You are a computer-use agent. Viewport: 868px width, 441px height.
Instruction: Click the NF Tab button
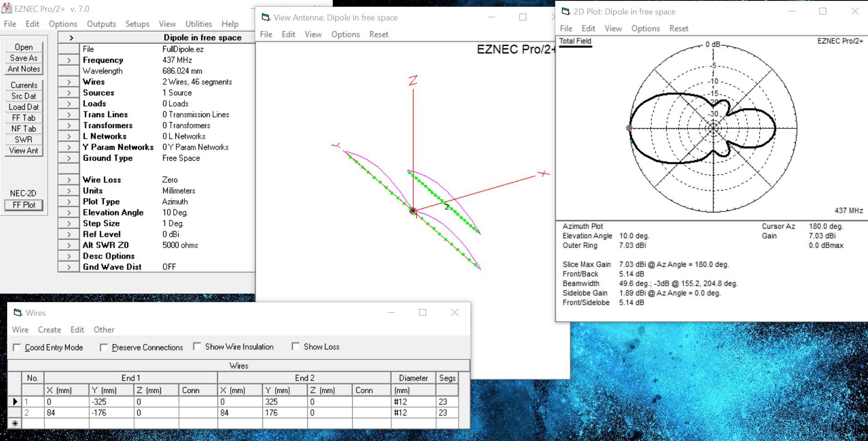pos(24,129)
